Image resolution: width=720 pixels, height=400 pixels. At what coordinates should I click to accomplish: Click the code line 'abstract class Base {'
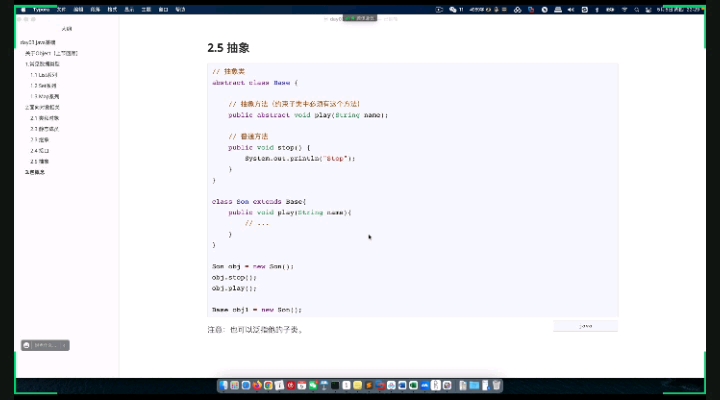pos(255,83)
